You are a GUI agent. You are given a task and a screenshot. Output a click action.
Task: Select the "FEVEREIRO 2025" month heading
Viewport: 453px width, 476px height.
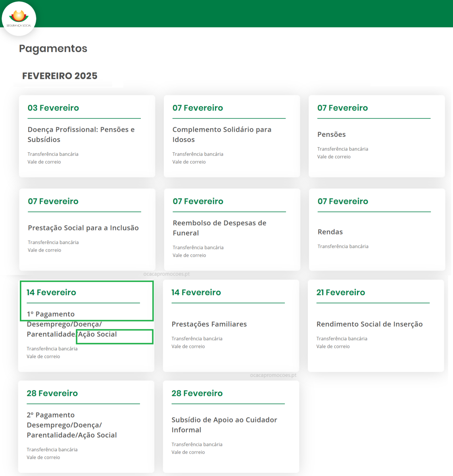pos(60,76)
